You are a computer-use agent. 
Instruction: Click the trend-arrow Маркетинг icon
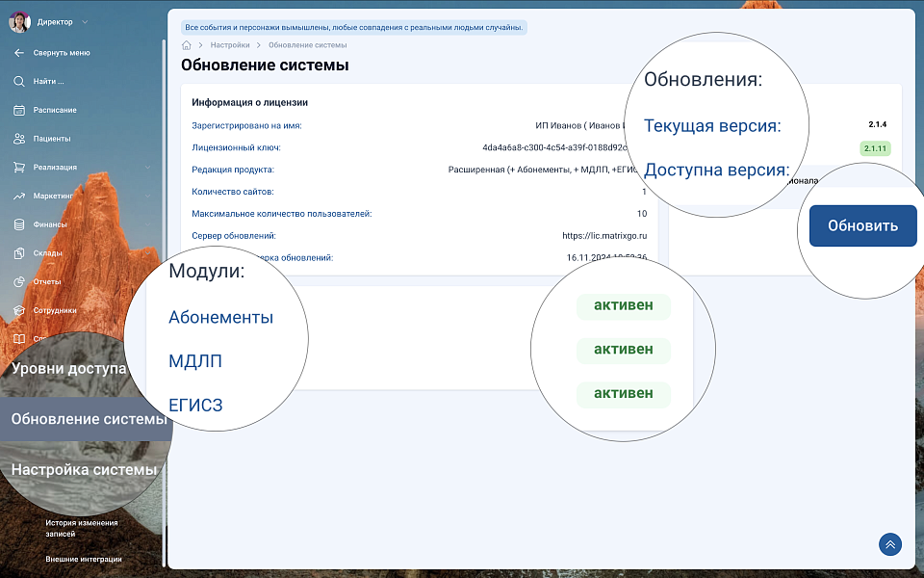[19, 197]
